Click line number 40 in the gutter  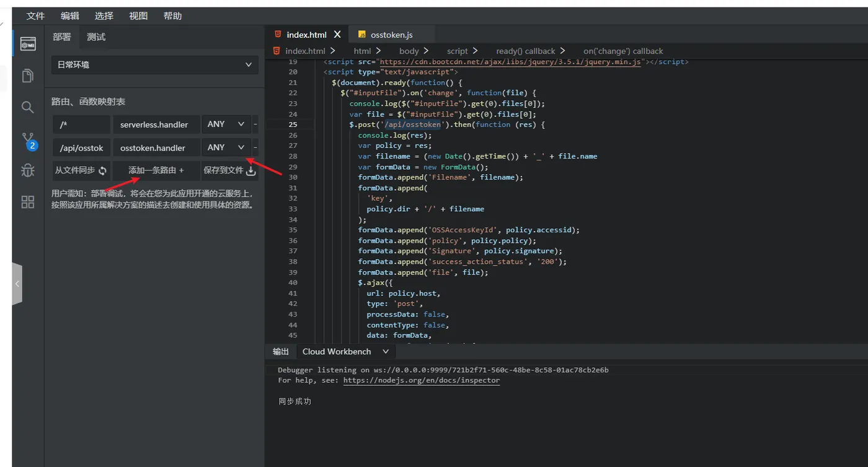click(293, 282)
